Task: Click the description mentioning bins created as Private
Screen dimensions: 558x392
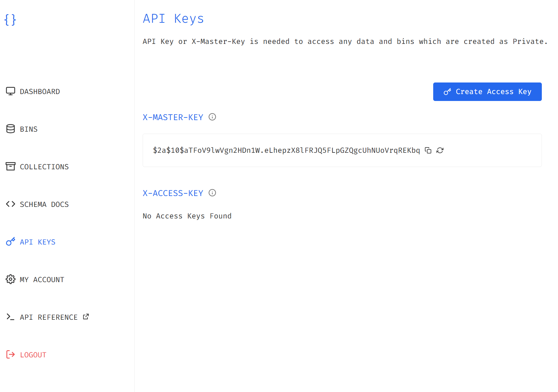Action: pos(345,42)
